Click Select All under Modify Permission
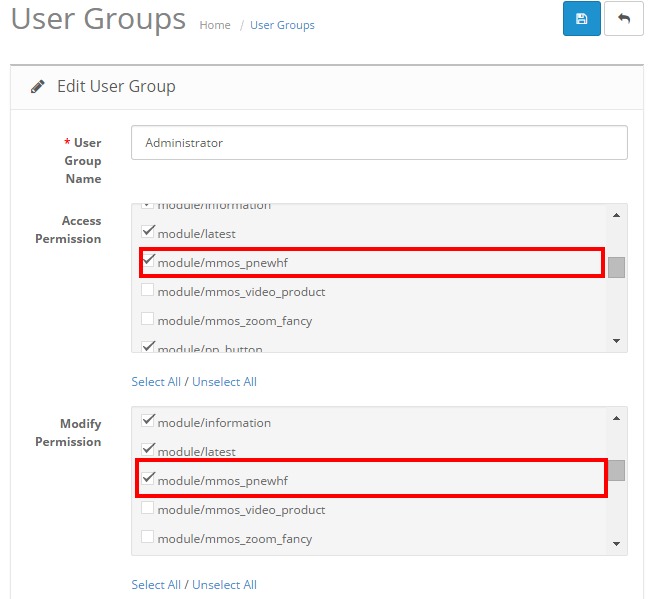Viewport: 652px width, 599px height. click(156, 585)
